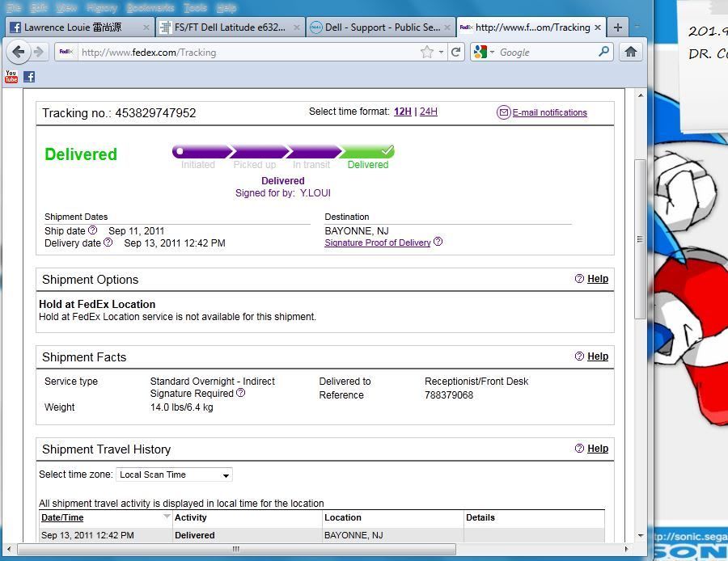The width and height of the screenshot is (728, 561).
Task: Bookmark this page with the star icon
Action: click(x=426, y=52)
